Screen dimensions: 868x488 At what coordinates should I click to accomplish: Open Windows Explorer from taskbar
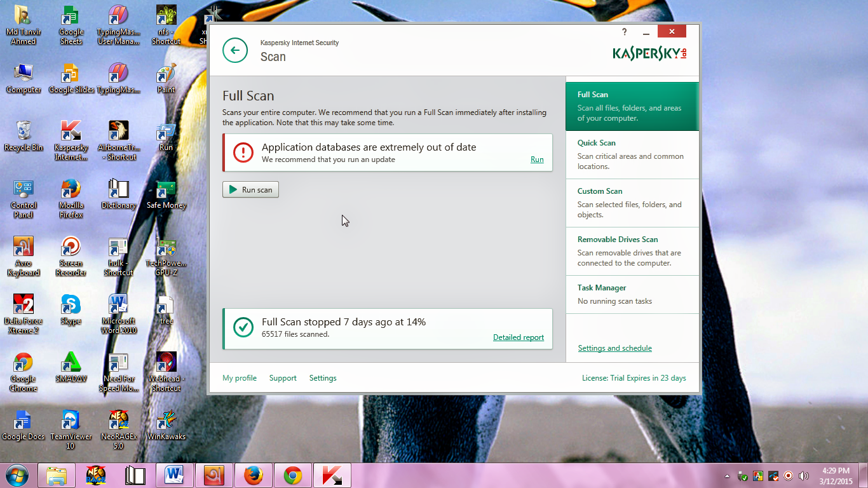[57, 475]
